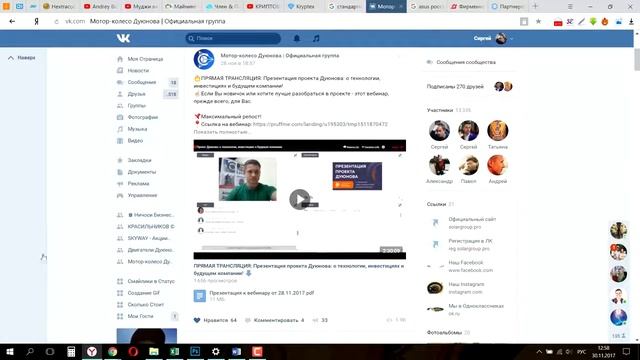The image size is (640, 360).
Task: Open Excel from taskbar
Action: (x=174, y=351)
